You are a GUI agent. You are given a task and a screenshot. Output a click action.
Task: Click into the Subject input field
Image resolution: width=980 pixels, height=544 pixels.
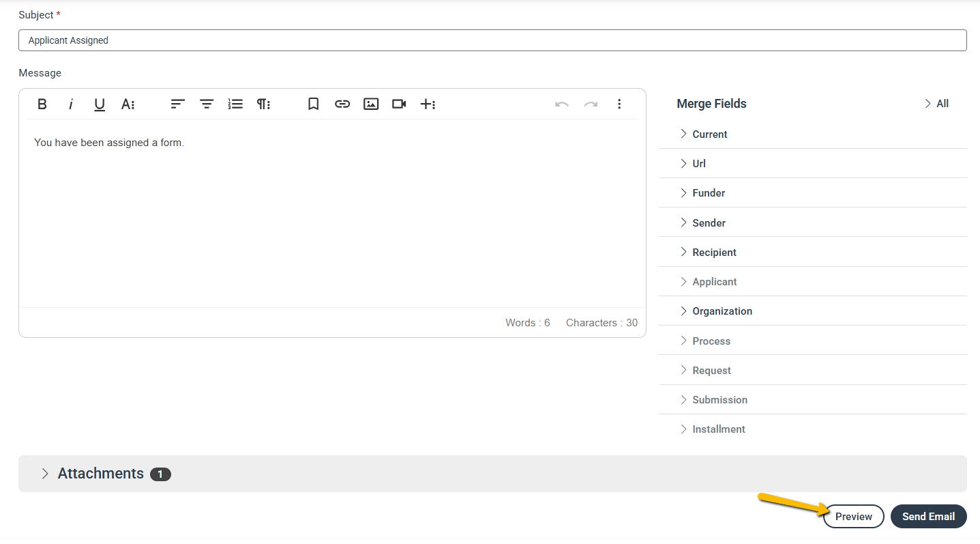[x=492, y=40]
